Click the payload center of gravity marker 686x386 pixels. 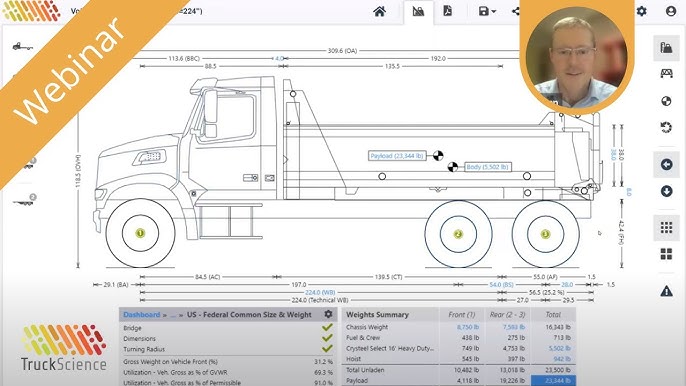tap(438, 155)
